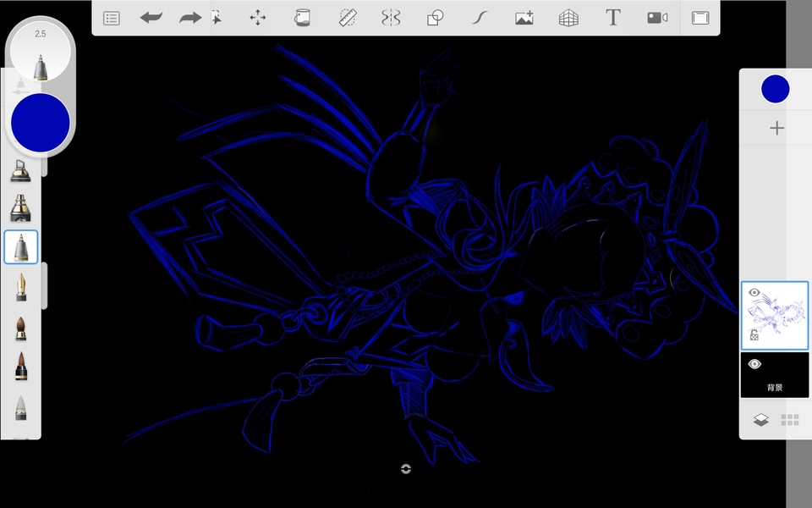Add a new layer with plus button

coord(776,128)
